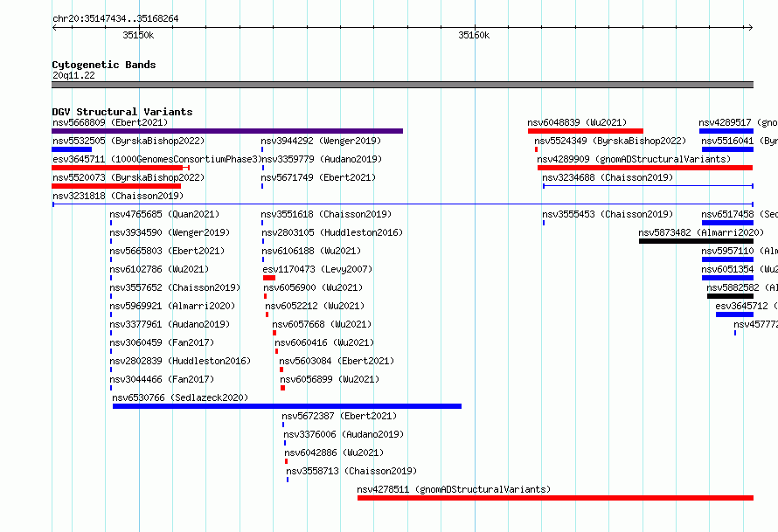Open nsv4765685 (Quan2021) variant

164,214
